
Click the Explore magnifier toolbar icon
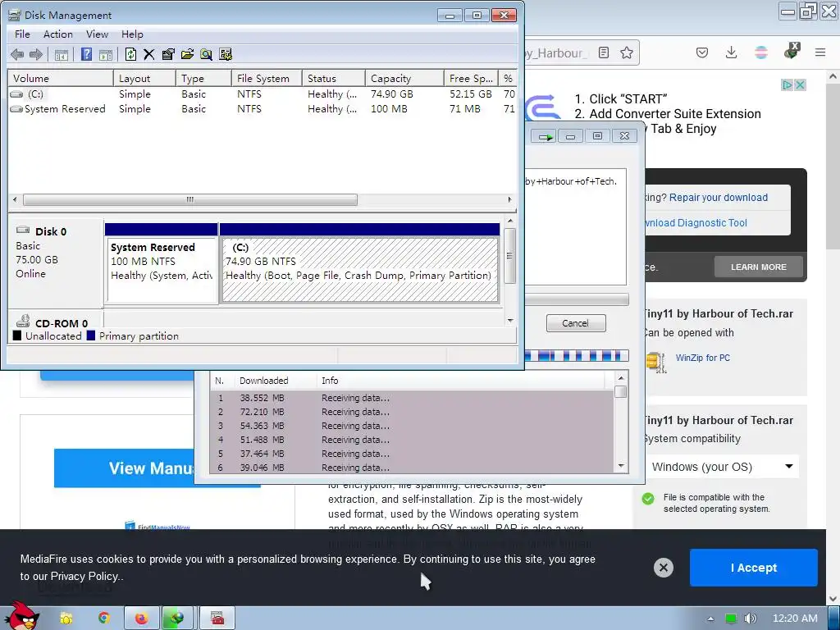(206, 54)
